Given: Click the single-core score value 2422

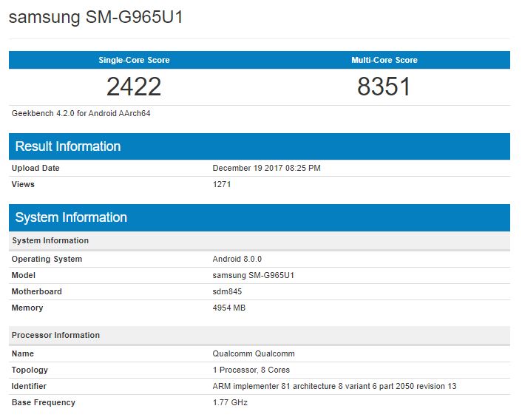Looking at the screenshot, I should 134,87.
